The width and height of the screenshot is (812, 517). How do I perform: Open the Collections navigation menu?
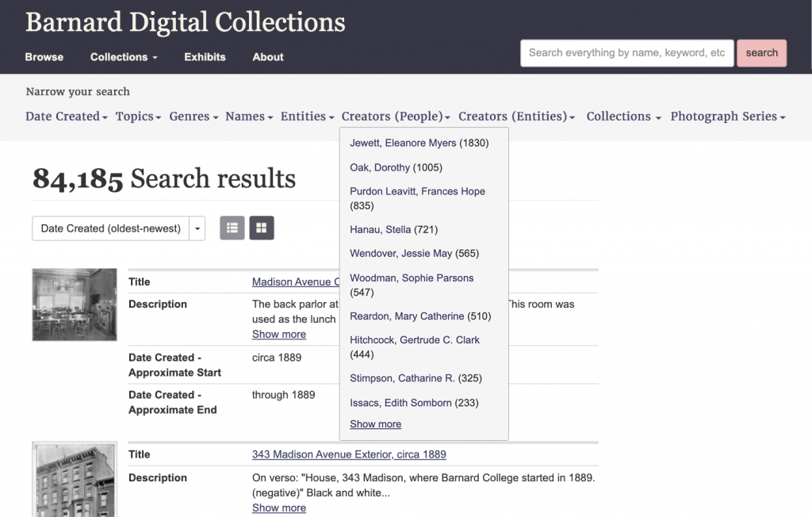124,57
